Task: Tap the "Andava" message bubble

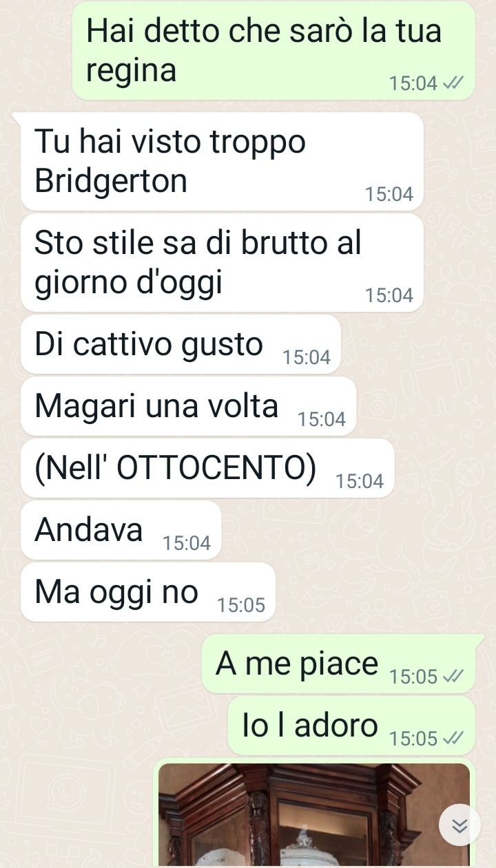Action: tap(121, 530)
